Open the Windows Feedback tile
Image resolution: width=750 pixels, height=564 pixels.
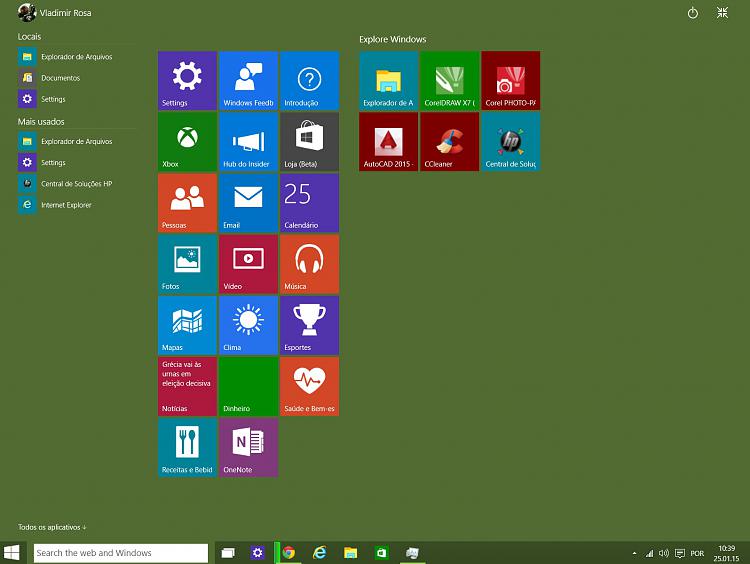pos(248,81)
